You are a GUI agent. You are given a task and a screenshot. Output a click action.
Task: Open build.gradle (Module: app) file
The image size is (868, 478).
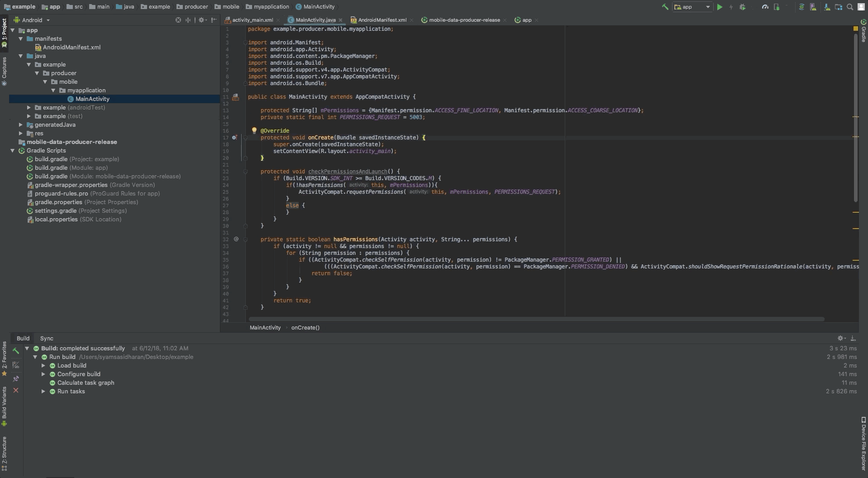pos(51,168)
